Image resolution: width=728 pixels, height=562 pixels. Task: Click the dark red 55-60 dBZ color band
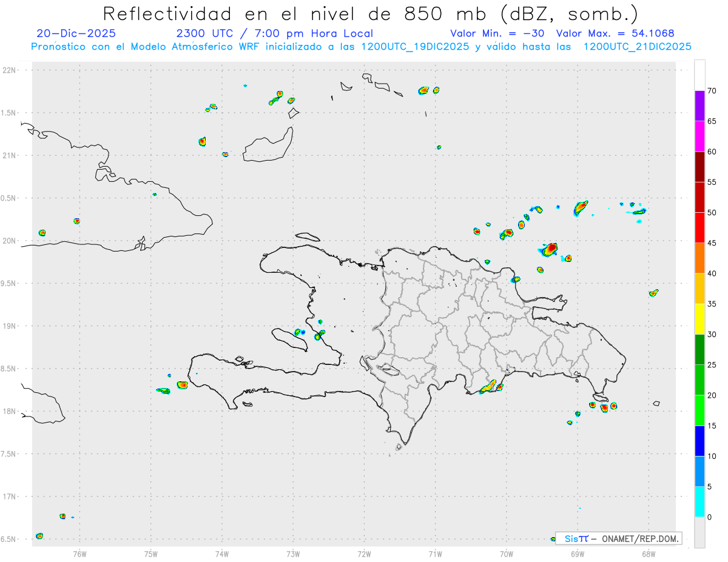coord(699,167)
